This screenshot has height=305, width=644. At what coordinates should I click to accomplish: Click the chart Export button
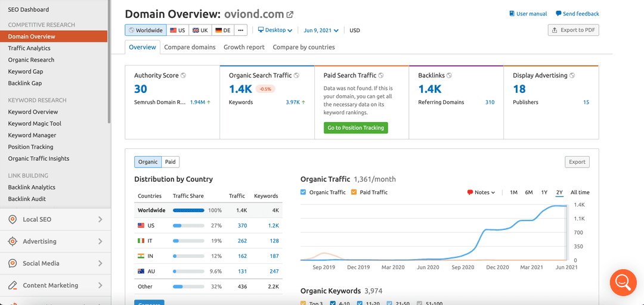[577, 162]
